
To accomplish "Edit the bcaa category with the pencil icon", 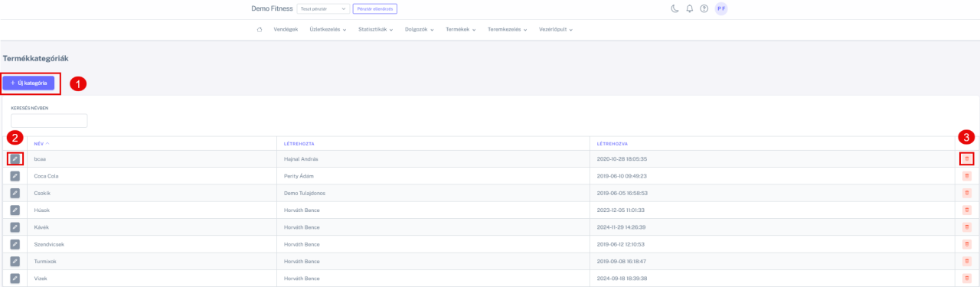I will pos(15,159).
